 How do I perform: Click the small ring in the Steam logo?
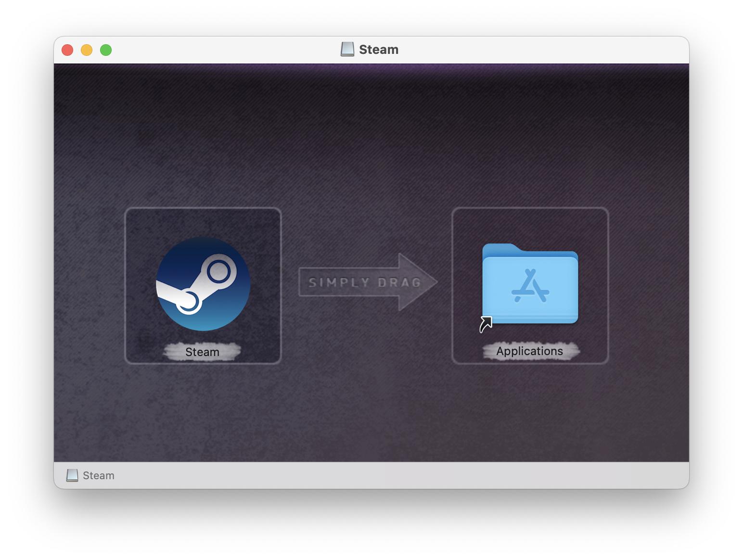(187, 301)
